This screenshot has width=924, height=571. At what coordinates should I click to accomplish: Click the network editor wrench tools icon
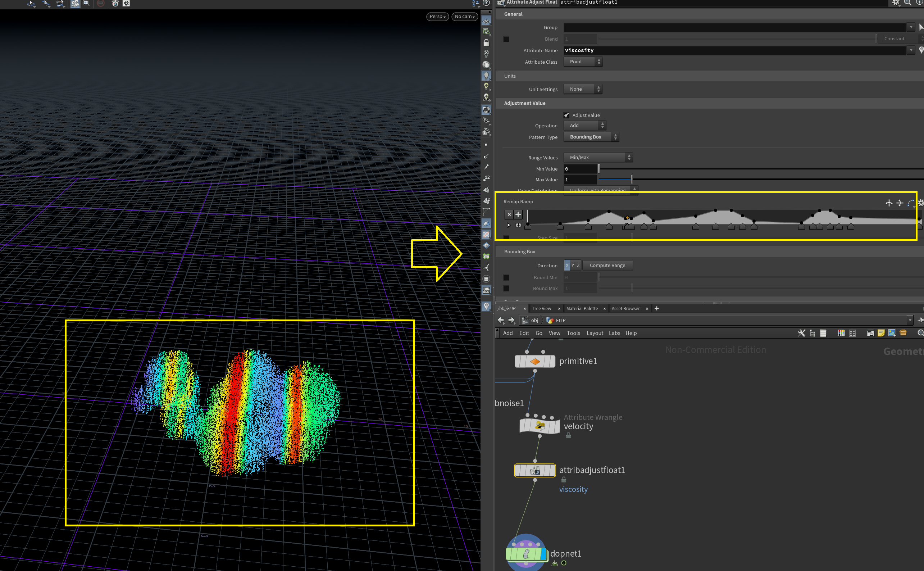[801, 333]
